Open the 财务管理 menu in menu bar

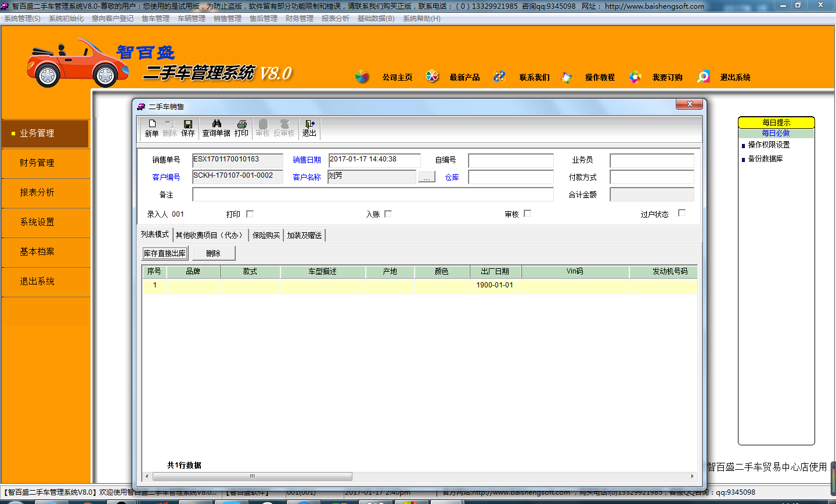(x=300, y=19)
